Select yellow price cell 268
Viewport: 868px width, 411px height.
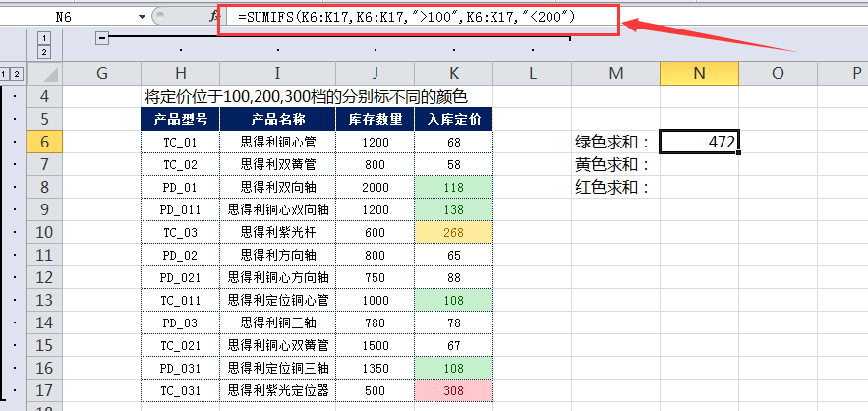(x=454, y=233)
